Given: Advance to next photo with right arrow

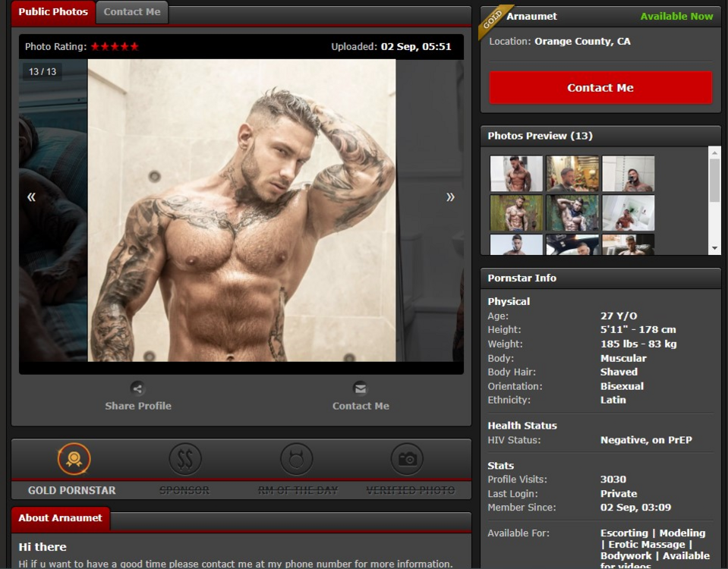Looking at the screenshot, I should 450,197.
